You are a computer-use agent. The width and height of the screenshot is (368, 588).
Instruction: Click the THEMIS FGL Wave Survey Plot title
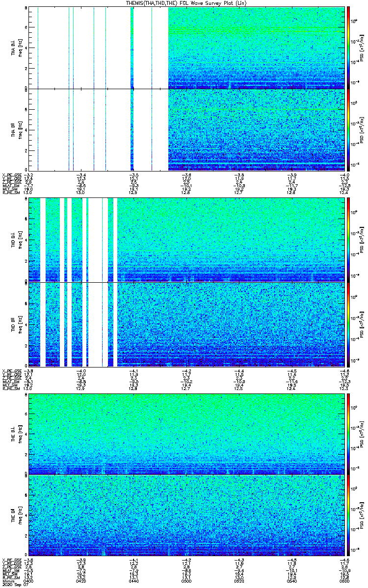[x=186, y=3]
